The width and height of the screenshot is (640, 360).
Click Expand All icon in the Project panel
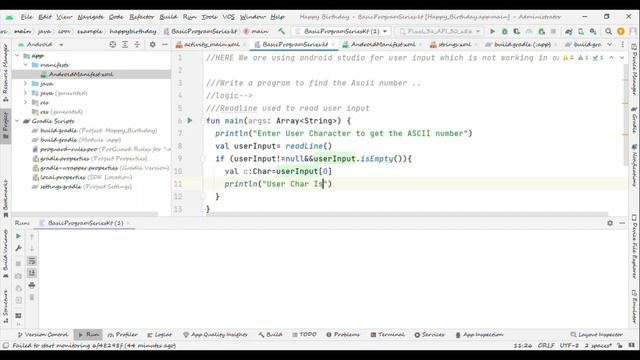click(x=125, y=44)
